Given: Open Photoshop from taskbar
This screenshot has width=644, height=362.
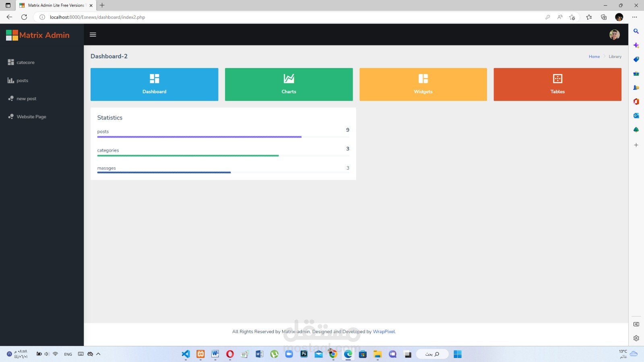Looking at the screenshot, I should (304, 354).
